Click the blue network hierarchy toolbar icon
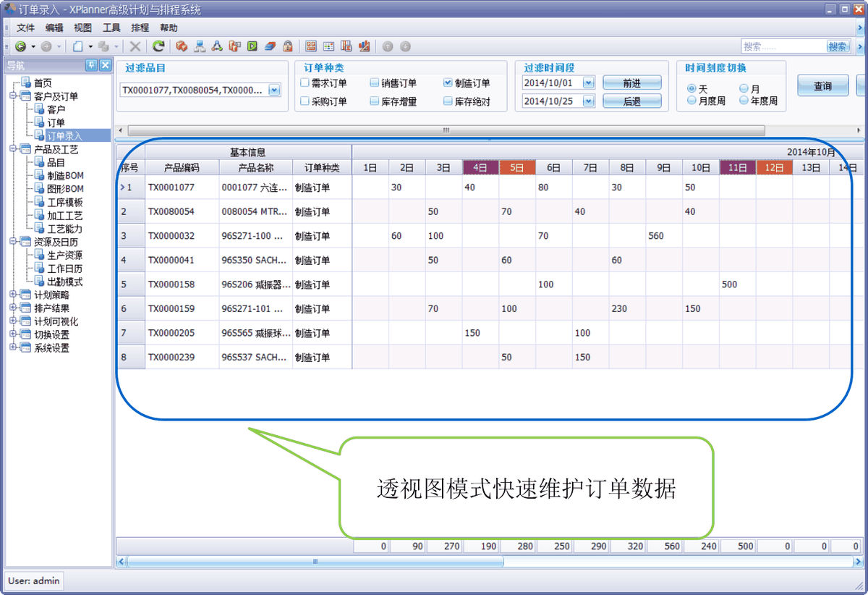 (x=200, y=46)
